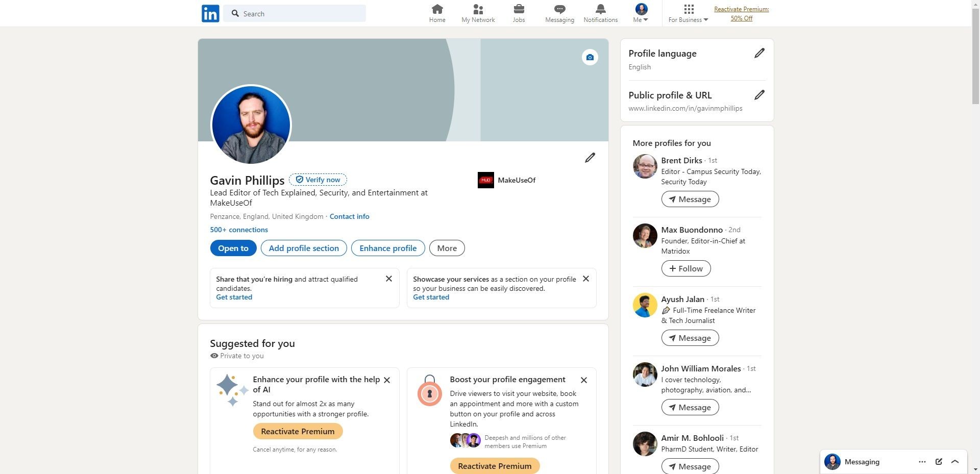This screenshot has width=980, height=474.
Task: Open Messaging overlay options (three dots)
Action: coord(922,462)
